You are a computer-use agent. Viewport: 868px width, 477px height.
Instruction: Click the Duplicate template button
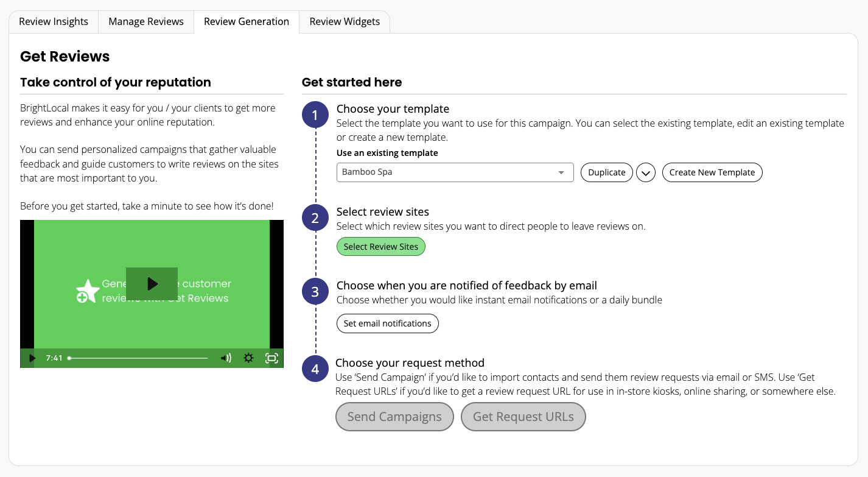(x=606, y=172)
